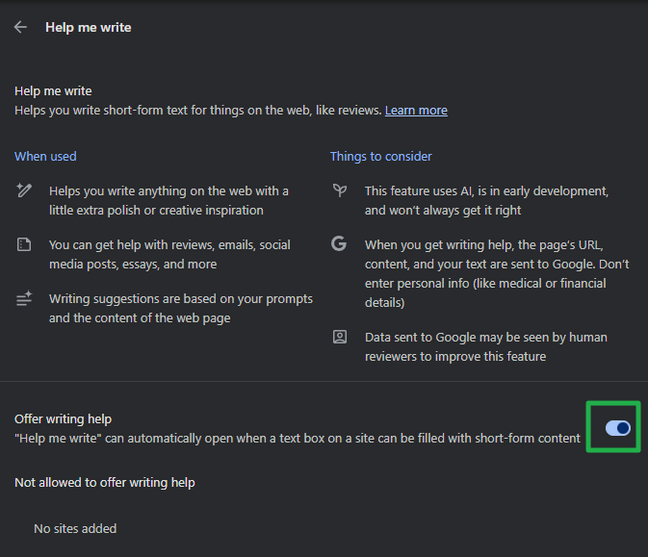Viewport: 648px width, 557px height.
Task: Click the No sites added text
Action: click(75, 528)
